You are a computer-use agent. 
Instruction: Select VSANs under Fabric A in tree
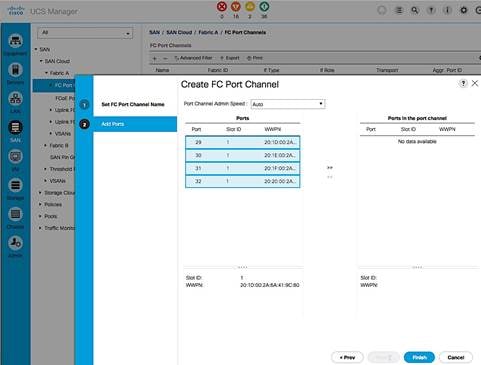point(63,134)
